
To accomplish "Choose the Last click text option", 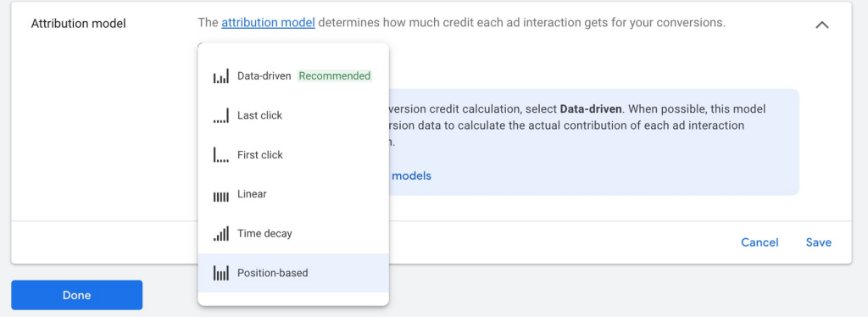I will [259, 115].
